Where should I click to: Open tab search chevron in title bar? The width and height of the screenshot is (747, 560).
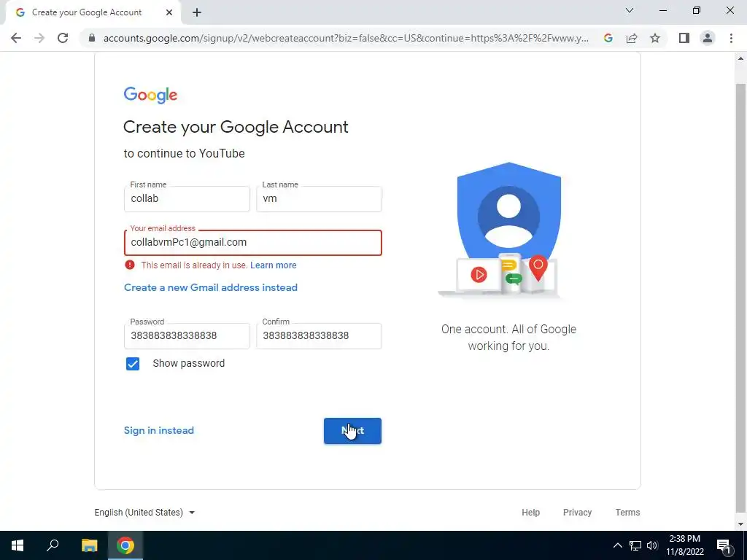(x=630, y=10)
